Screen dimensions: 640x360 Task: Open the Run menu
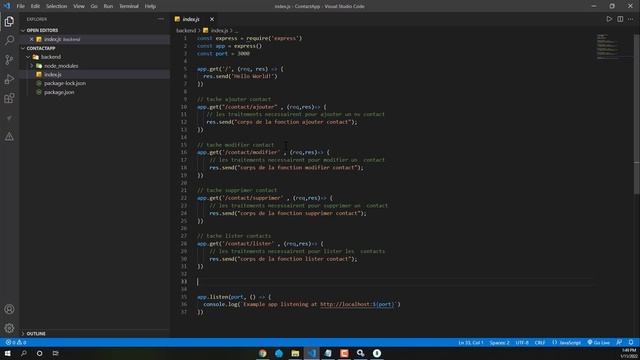[108, 6]
